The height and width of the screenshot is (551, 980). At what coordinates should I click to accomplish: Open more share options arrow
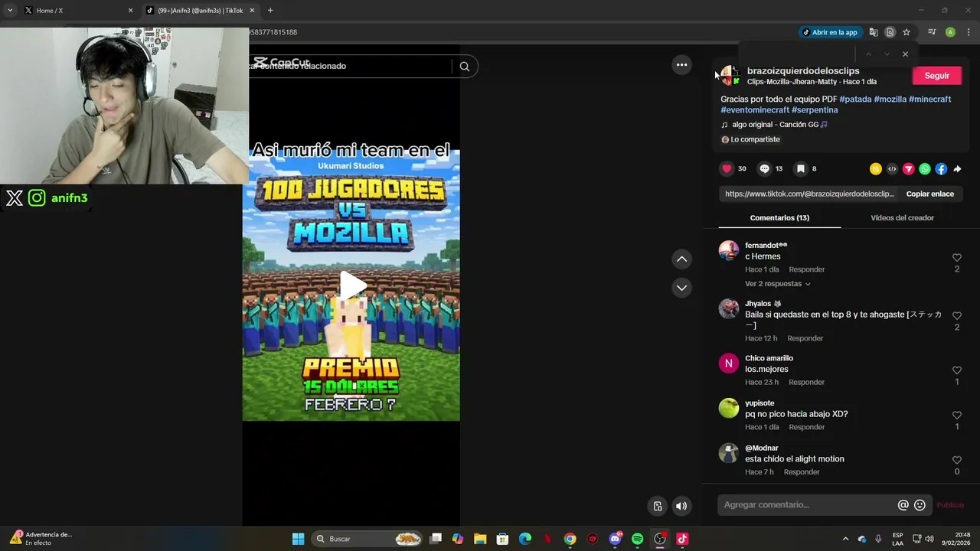[957, 168]
